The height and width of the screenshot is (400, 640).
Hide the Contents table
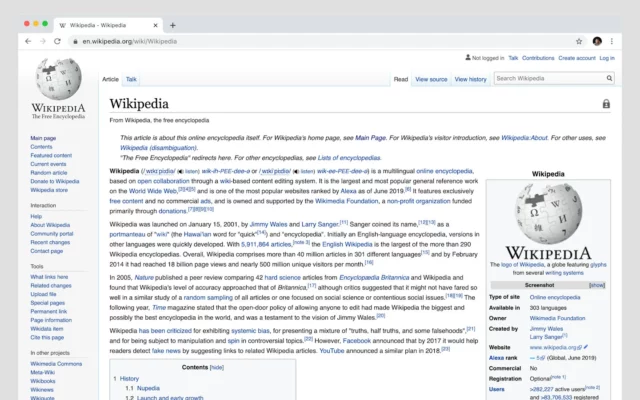pos(217,367)
